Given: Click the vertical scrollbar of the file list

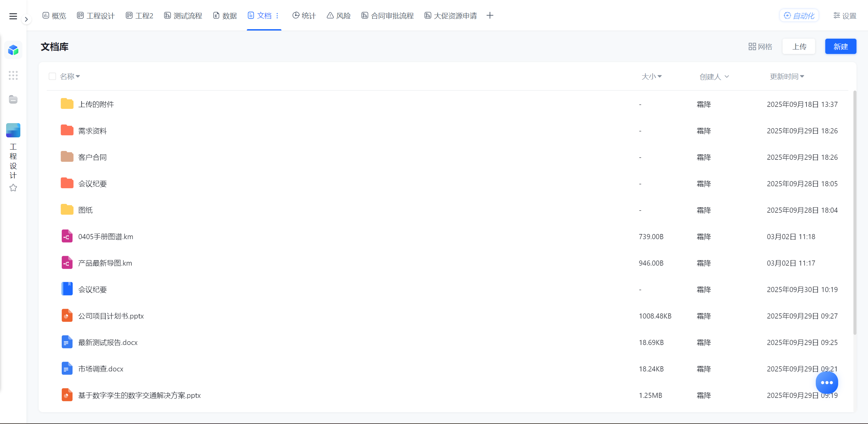Looking at the screenshot, I should click(x=855, y=213).
